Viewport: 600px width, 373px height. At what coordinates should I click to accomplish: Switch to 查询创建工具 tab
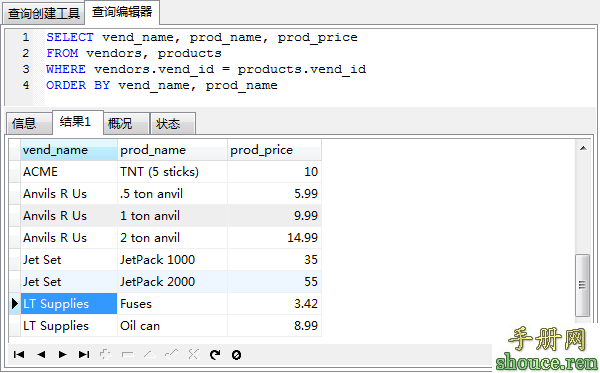[43, 14]
